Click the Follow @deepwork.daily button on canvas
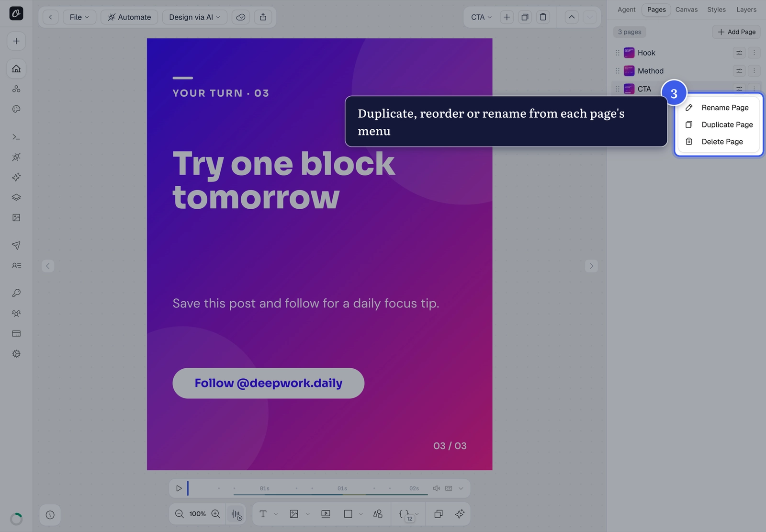 tap(268, 383)
